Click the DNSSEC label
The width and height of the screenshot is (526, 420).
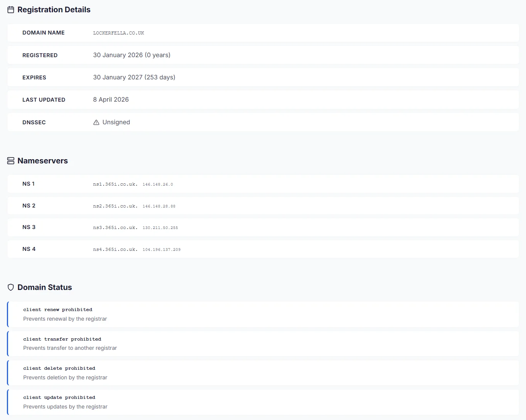pyautogui.click(x=34, y=122)
